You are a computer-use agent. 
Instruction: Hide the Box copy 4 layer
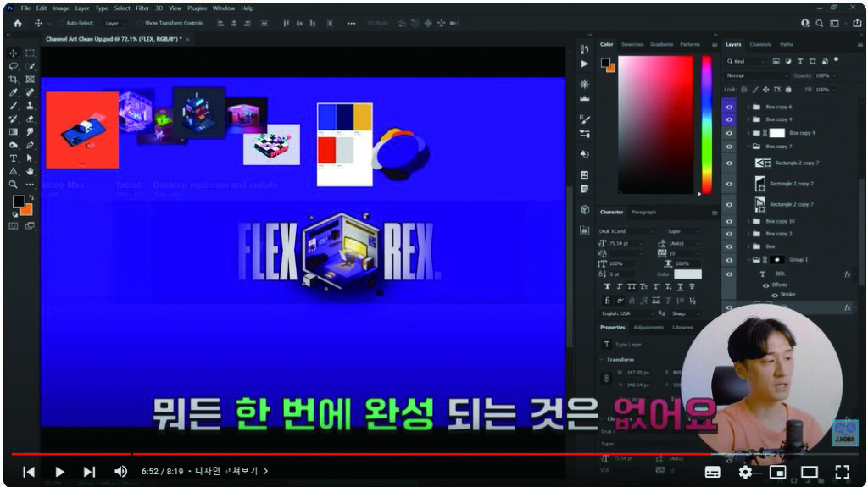[x=729, y=119]
